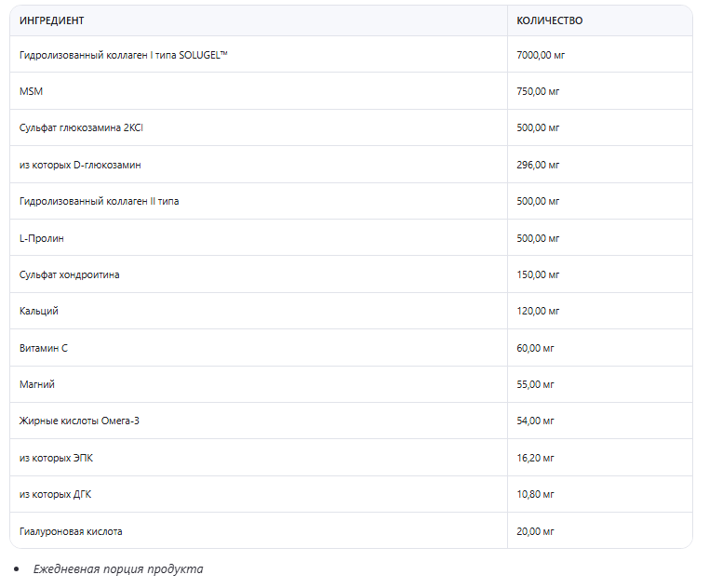The height and width of the screenshot is (588, 709).
Task: Click the из которых ЭПК text
Action: click(x=56, y=458)
